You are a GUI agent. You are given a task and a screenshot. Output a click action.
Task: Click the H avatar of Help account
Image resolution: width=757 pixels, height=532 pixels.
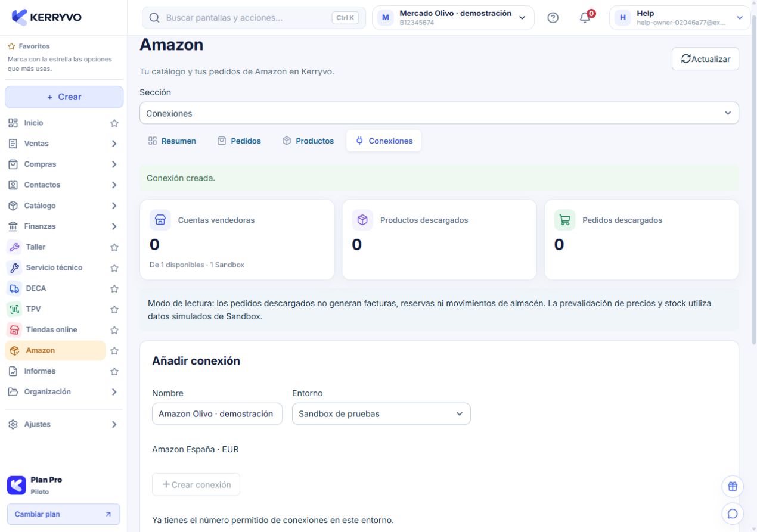coord(623,18)
